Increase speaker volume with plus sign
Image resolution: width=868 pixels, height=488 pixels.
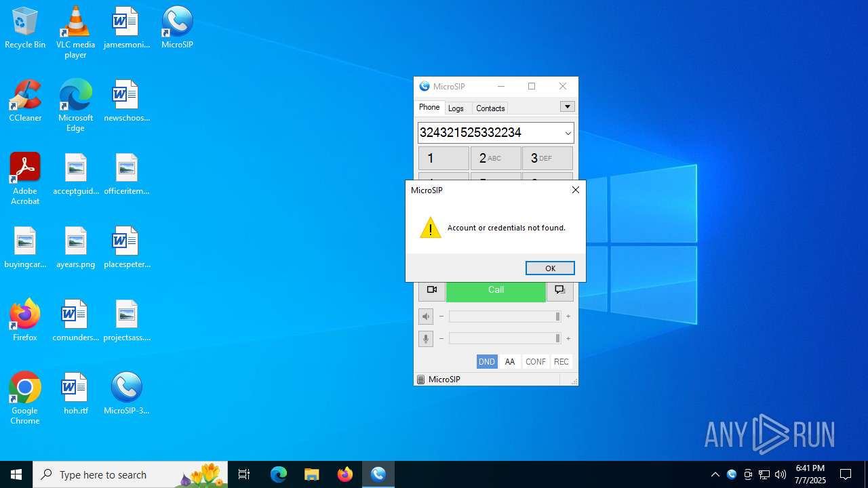tap(568, 317)
